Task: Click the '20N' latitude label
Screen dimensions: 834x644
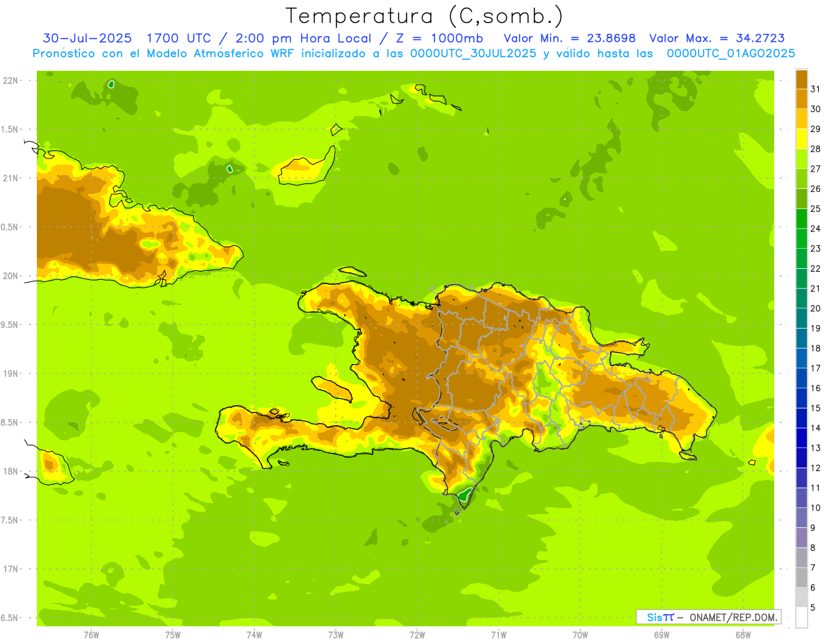Action: [x=10, y=276]
